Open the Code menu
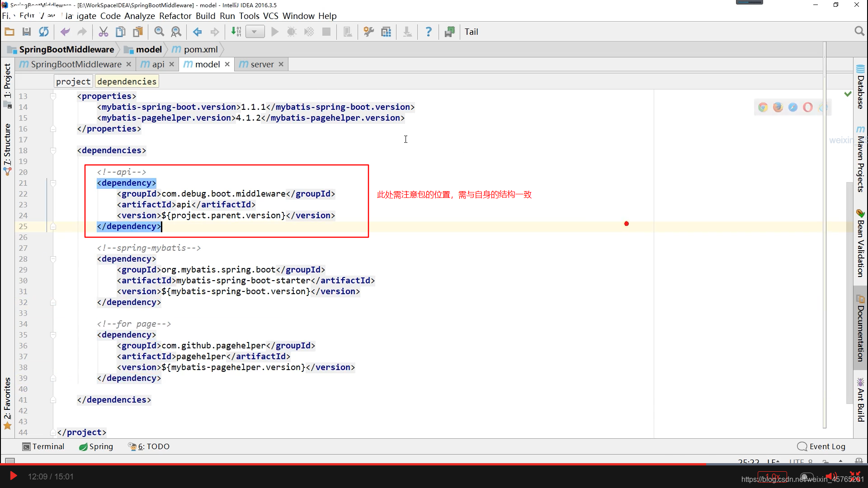 click(x=110, y=16)
